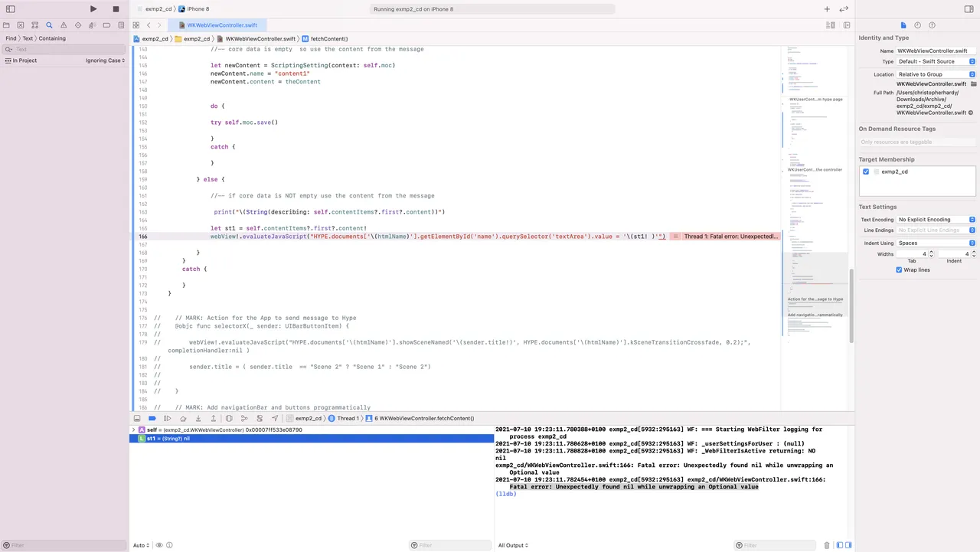The height and width of the screenshot is (552, 980).
Task: Show variable info with the i icon
Action: click(169, 545)
